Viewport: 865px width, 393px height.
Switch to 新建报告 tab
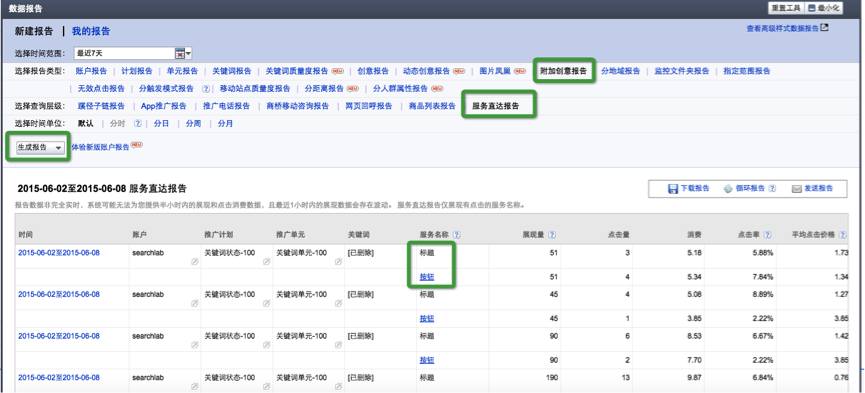coord(34,31)
